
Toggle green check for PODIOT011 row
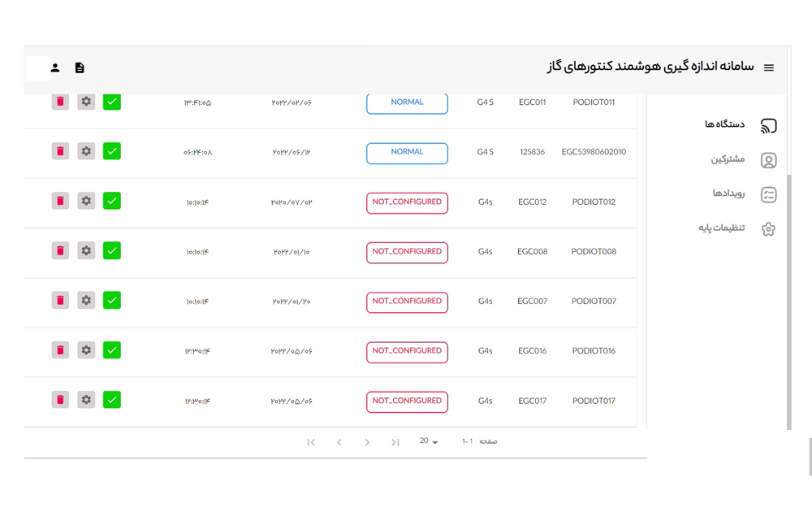coord(112,102)
